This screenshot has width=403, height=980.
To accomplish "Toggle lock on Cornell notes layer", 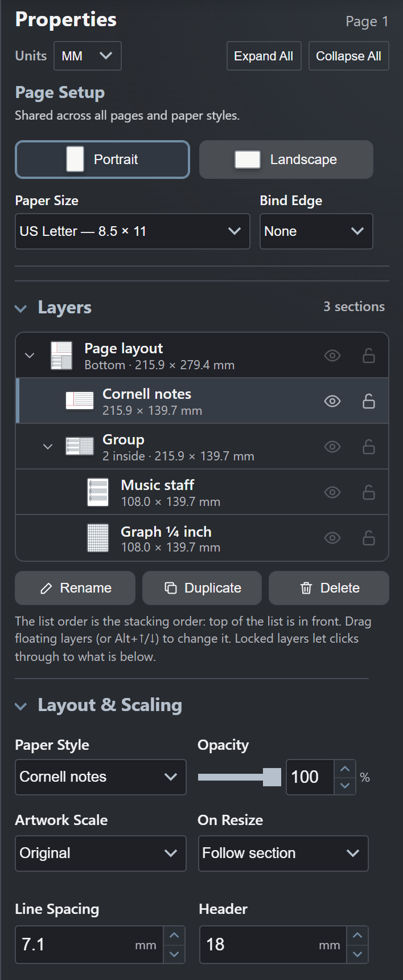I will coord(369,401).
